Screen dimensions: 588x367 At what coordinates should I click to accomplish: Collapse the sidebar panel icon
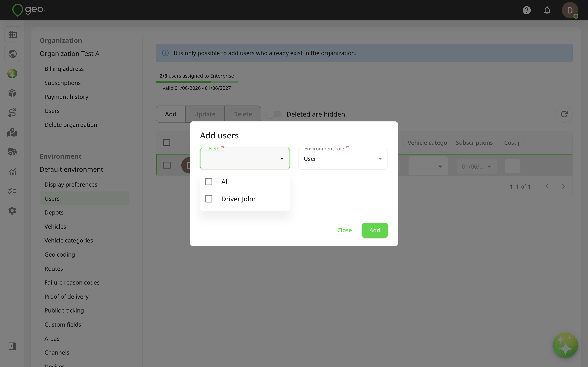(x=12, y=346)
